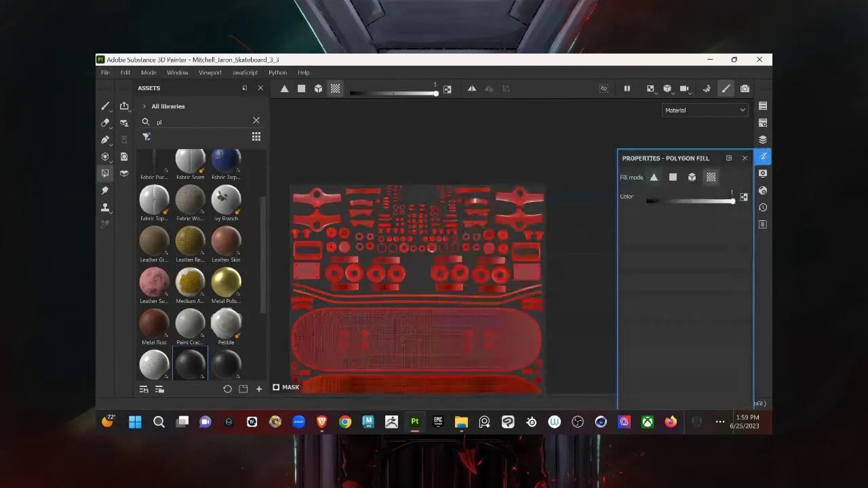The width and height of the screenshot is (868, 488).
Task: Select polygon (quad) fill mode in top toolbar
Action: 301,89
